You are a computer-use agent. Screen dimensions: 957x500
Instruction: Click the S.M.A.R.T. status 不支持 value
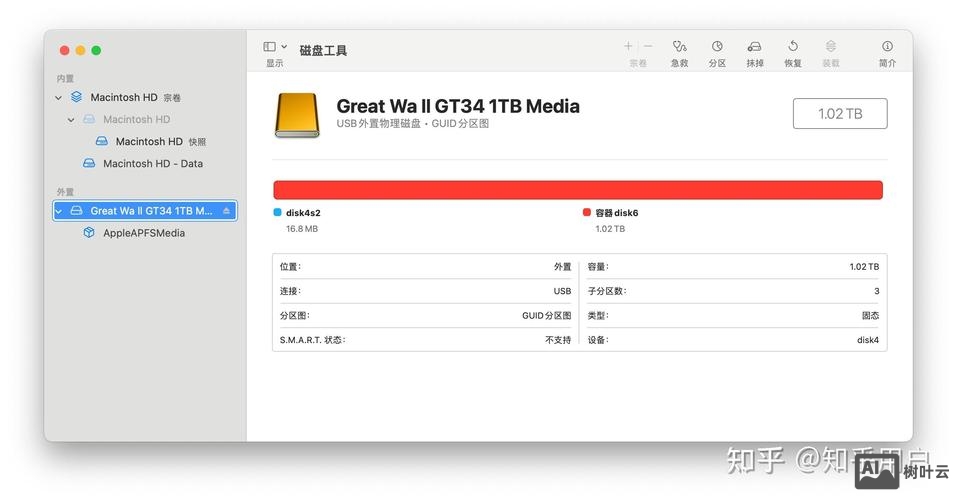[x=558, y=340]
